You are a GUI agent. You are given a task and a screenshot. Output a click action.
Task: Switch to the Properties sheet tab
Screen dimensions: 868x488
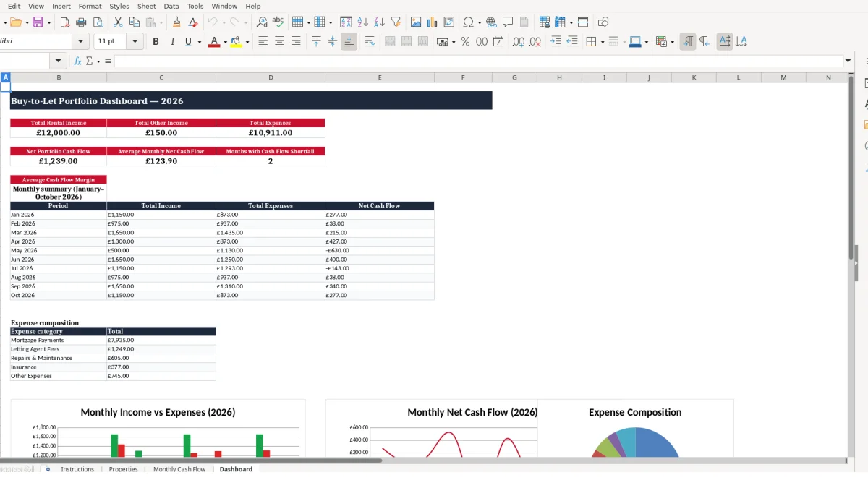click(x=124, y=469)
